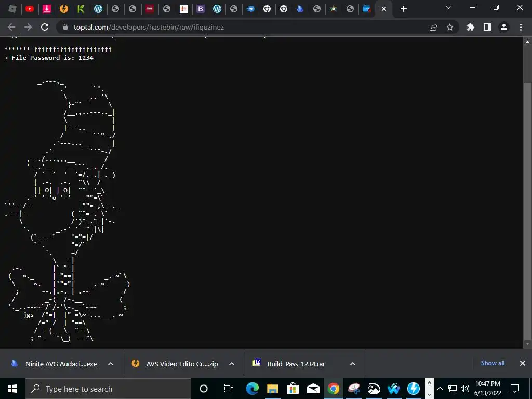Show hidden system tray icons

pyautogui.click(x=440, y=389)
